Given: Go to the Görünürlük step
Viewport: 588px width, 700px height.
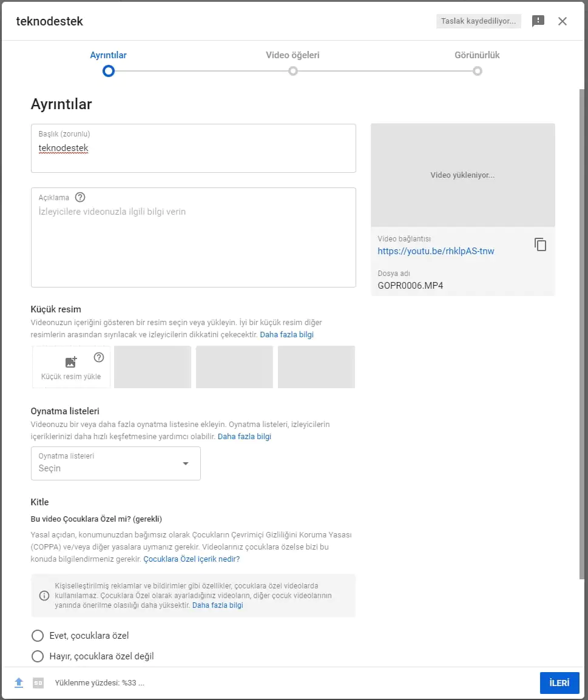Looking at the screenshot, I should click(x=477, y=55).
